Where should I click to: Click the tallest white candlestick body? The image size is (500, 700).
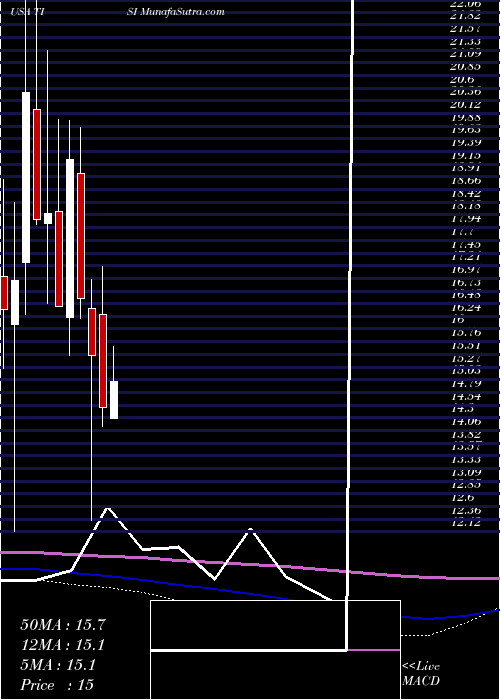[26, 178]
